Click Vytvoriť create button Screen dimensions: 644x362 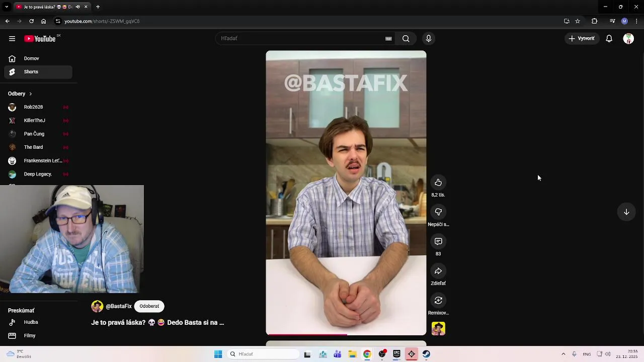pos(582,39)
